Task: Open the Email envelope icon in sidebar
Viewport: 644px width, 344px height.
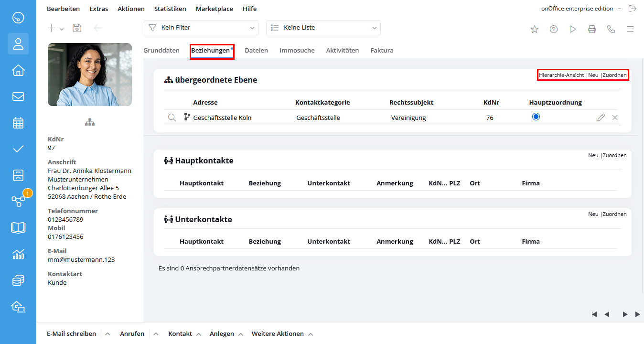Action: 18,97
